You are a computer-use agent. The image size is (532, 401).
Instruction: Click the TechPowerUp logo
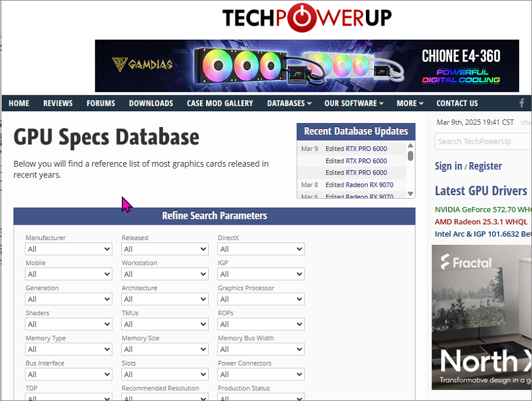pyautogui.click(x=307, y=18)
